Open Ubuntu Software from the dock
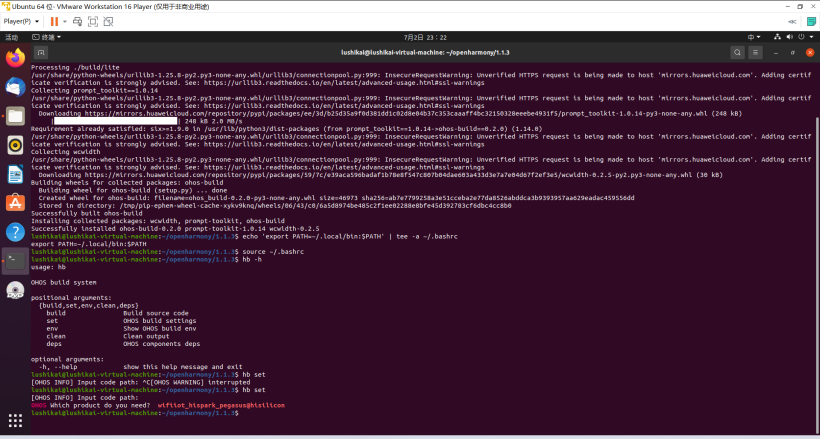Screen dimensions: 820x439 tap(15, 203)
